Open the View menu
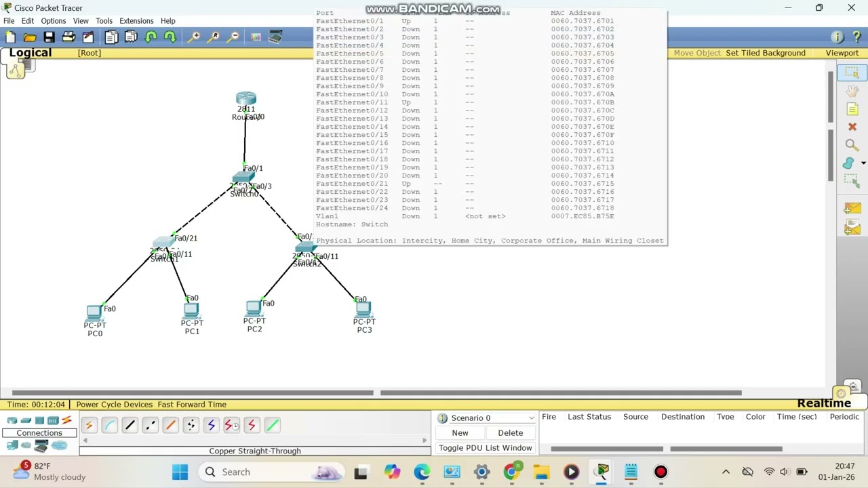This screenshot has width=868, height=488. click(x=81, y=21)
